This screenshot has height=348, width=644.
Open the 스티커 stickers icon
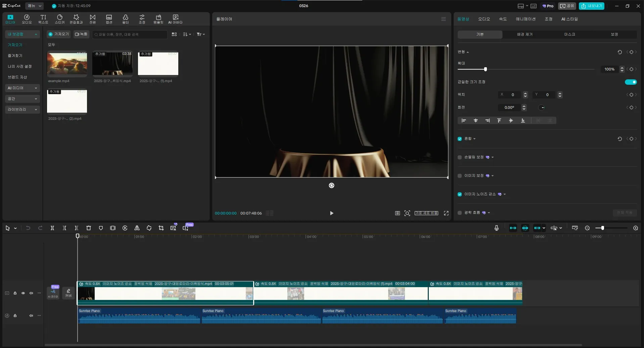click(x=59, y=19)
